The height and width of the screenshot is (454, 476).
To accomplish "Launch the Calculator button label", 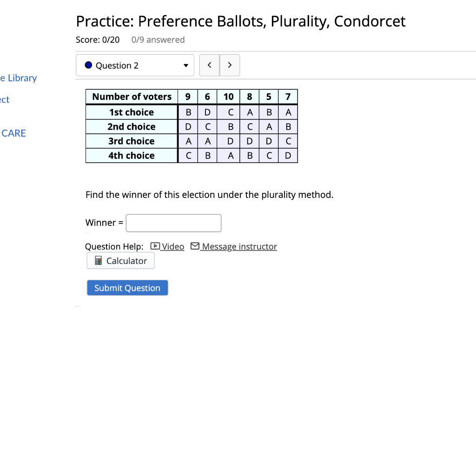I will coord(126,261).
